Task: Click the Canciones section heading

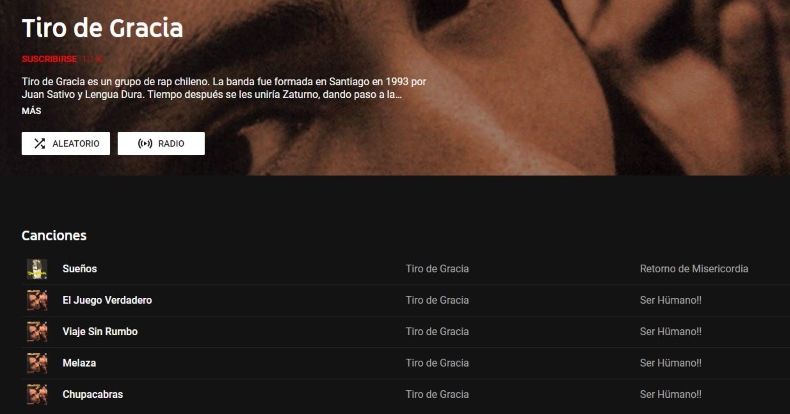Action: (x=54, y=236)
